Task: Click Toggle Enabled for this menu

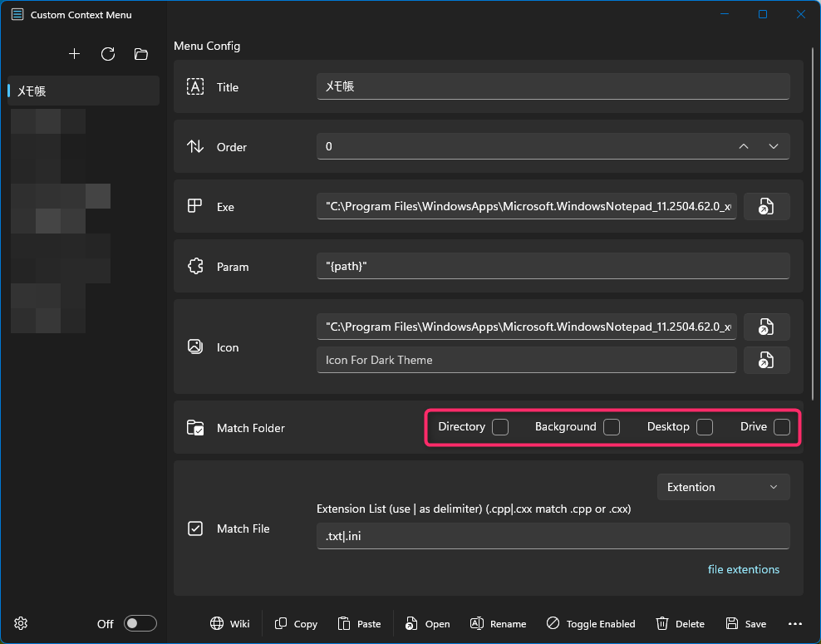Action: pyautogui.click(x=591, y=623)
